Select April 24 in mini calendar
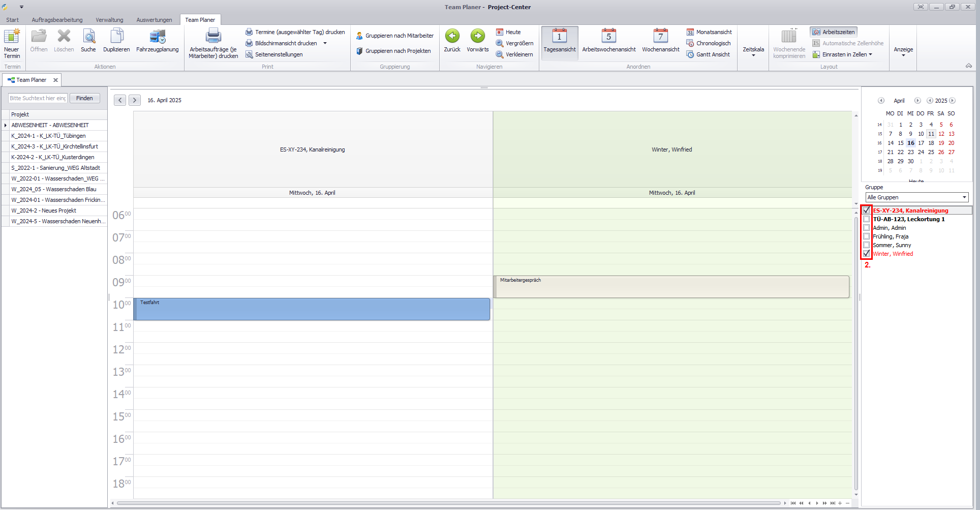The image size is (980, 510). 921,152
